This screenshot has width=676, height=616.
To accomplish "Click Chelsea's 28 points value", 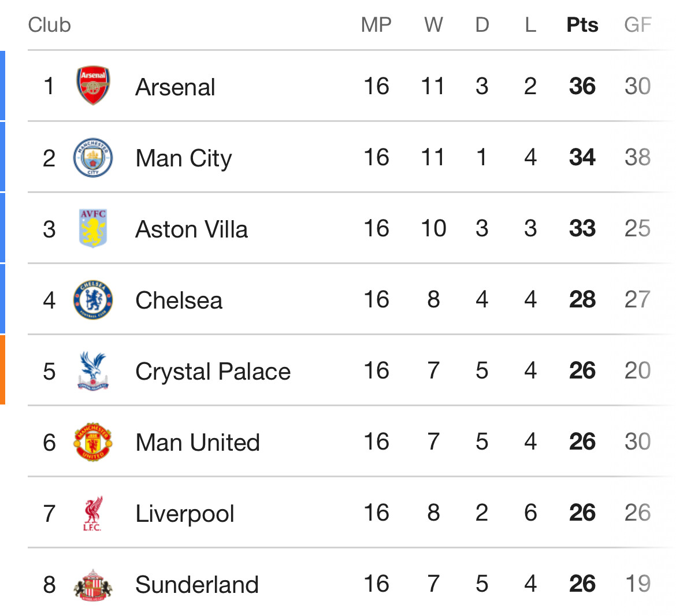I will (x=582, y=300).
